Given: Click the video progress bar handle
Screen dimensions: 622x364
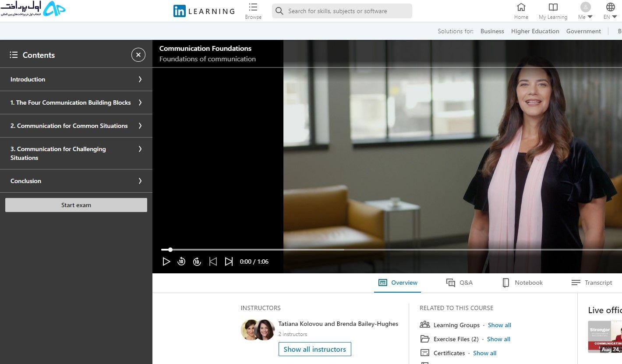Looking at the screenshot, I should point(170,250).
